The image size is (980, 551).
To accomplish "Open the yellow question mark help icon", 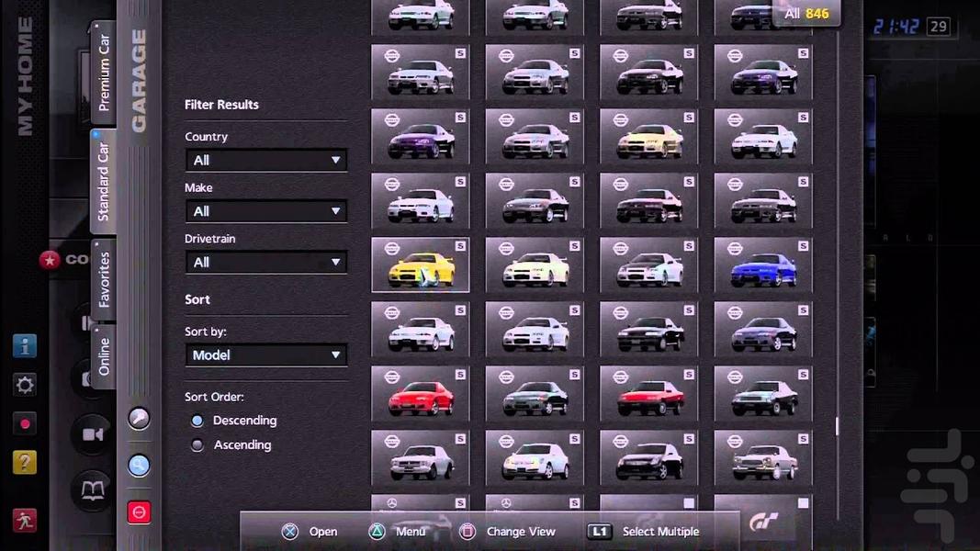I will (25, 462).
